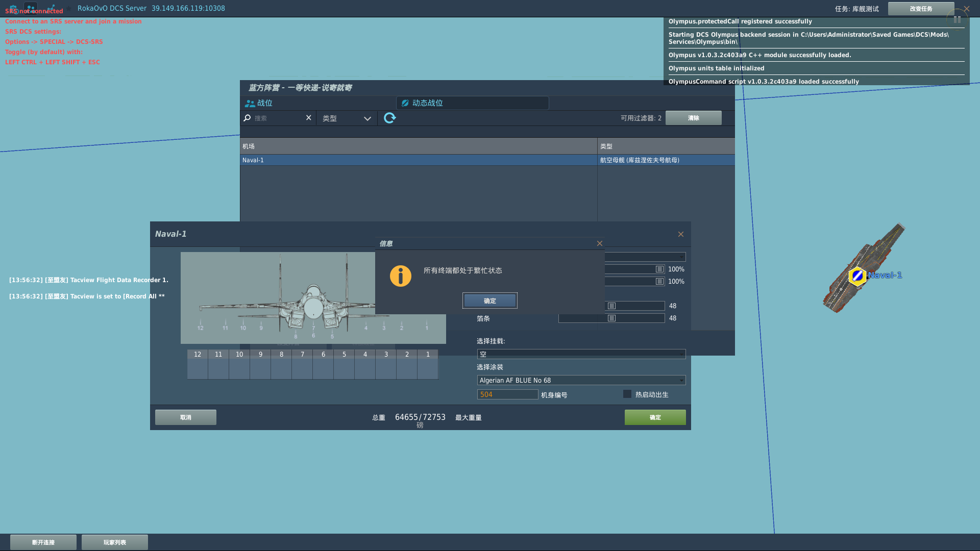The image size is (980, 551).
Task: Open the partly hidden dropdown above the 100% sliders
Action: pyautogui.click(x=645, y=257)
